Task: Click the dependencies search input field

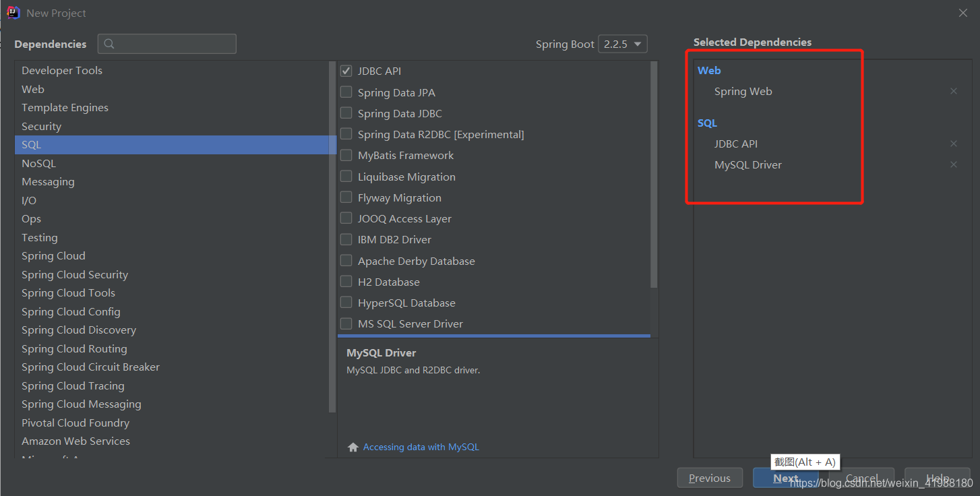Action: 167,44
